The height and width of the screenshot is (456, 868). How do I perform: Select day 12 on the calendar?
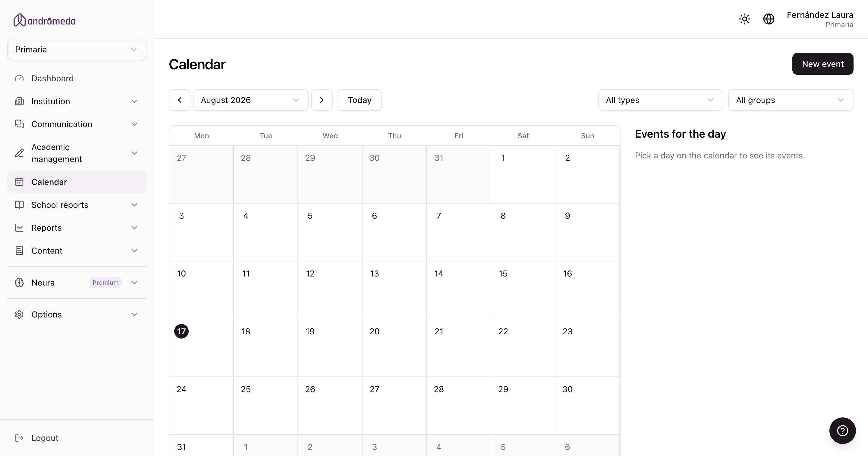(x=330, y=290)
